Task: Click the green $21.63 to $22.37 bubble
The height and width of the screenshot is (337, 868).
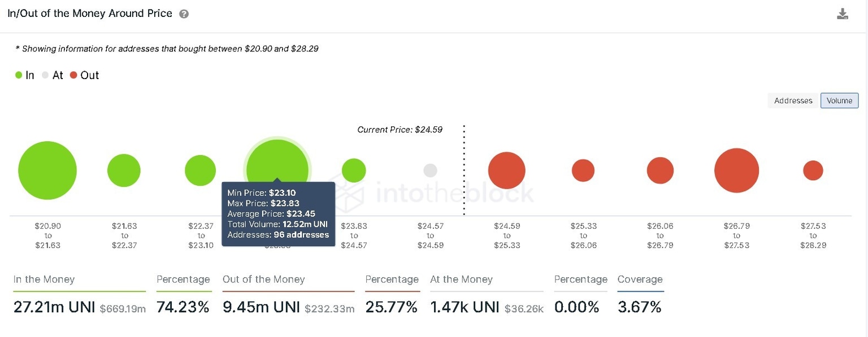Action: click(x=124, y=170)
